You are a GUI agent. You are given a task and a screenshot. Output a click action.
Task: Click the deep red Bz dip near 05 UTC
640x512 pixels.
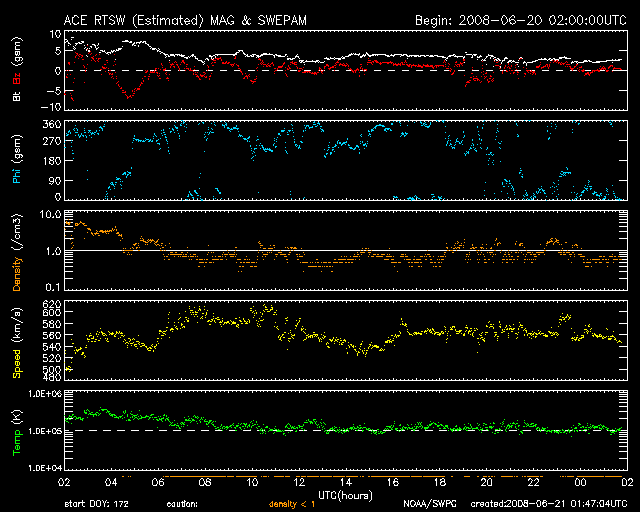pyautogui.click(x=129, y=96)
